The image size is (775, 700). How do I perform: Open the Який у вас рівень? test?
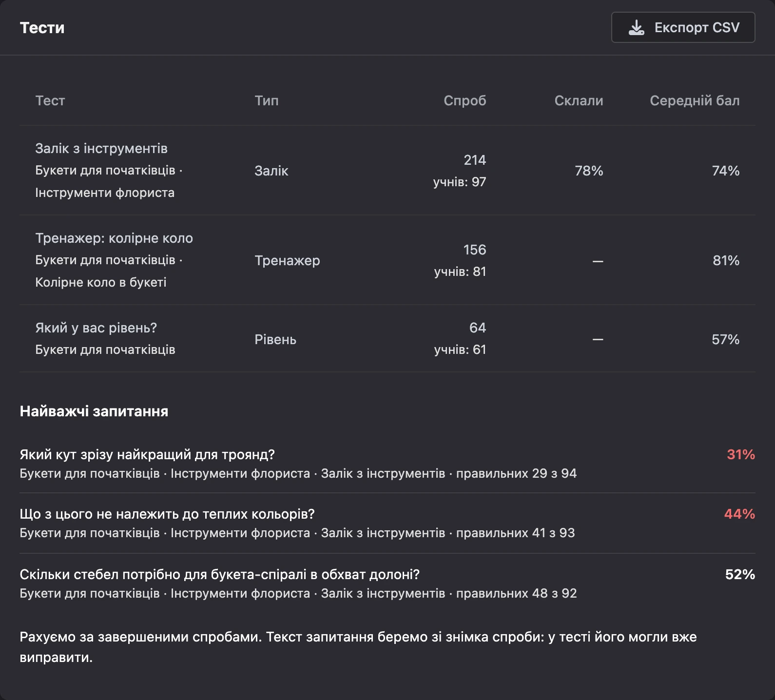(x=96, y=328)
